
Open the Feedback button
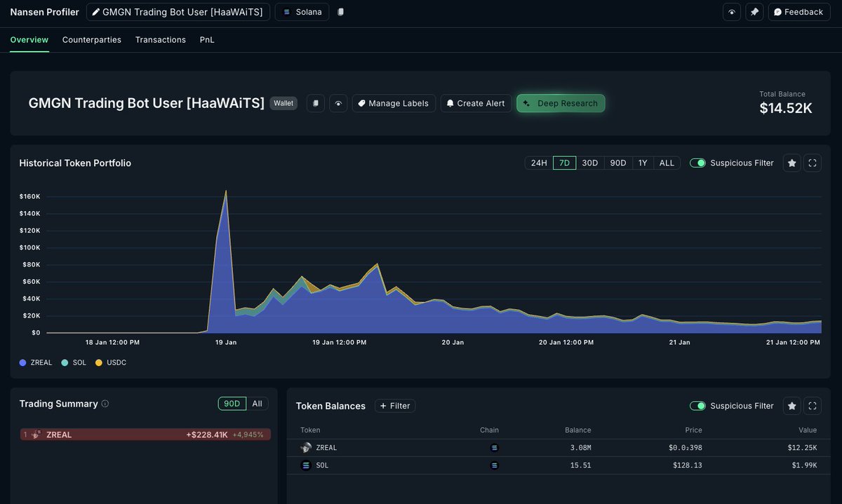coord(798,12)
